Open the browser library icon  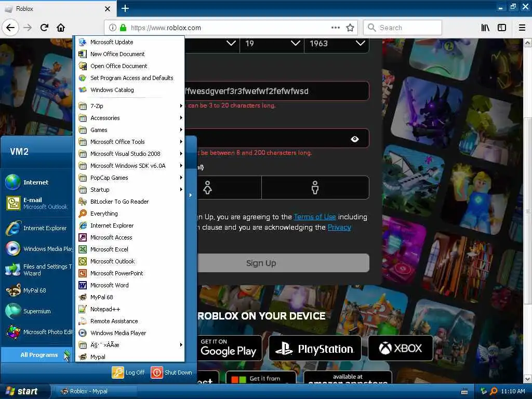(485, 28)
